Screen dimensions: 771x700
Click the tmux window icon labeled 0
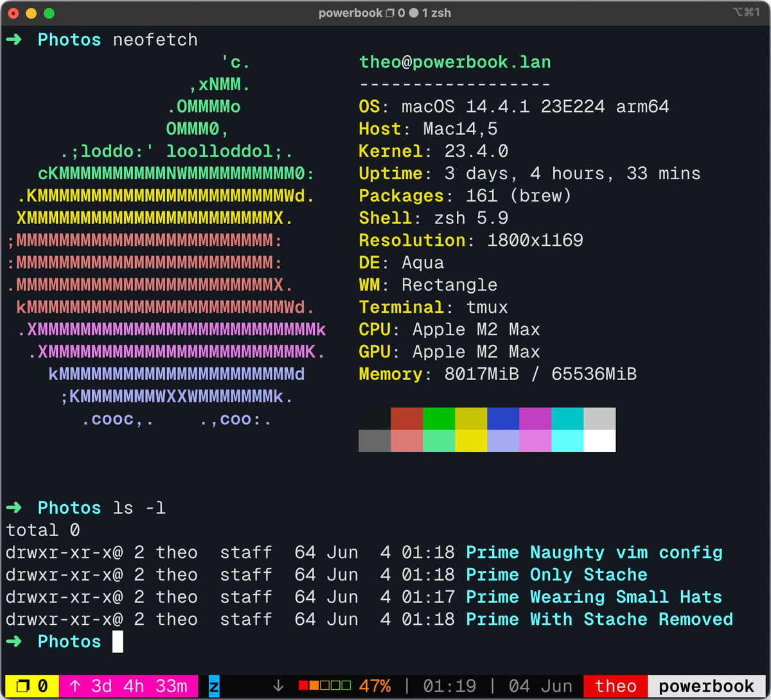(31, 686)
